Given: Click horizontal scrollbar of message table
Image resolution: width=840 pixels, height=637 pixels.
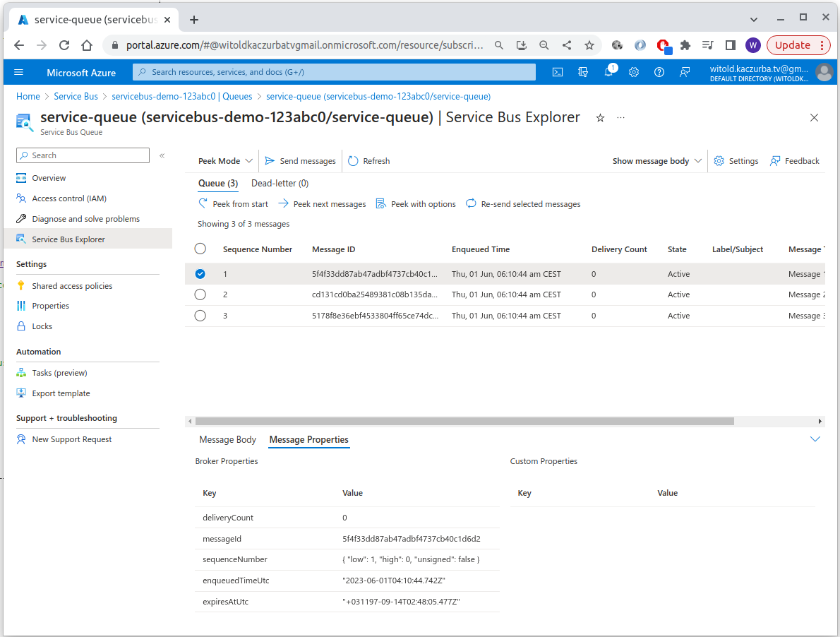Looking at the screenshot, I should [464, 422].
